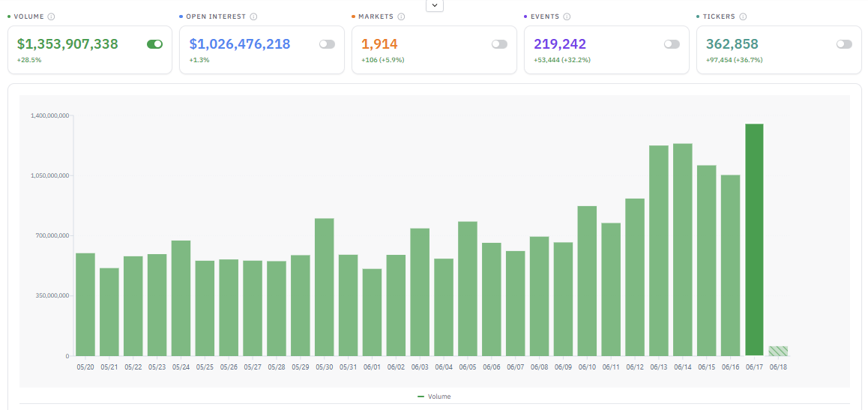This screenshot has width=868, height=410.
Task: Click the OPEN INTEREST card heading
Action: [216, 16]
